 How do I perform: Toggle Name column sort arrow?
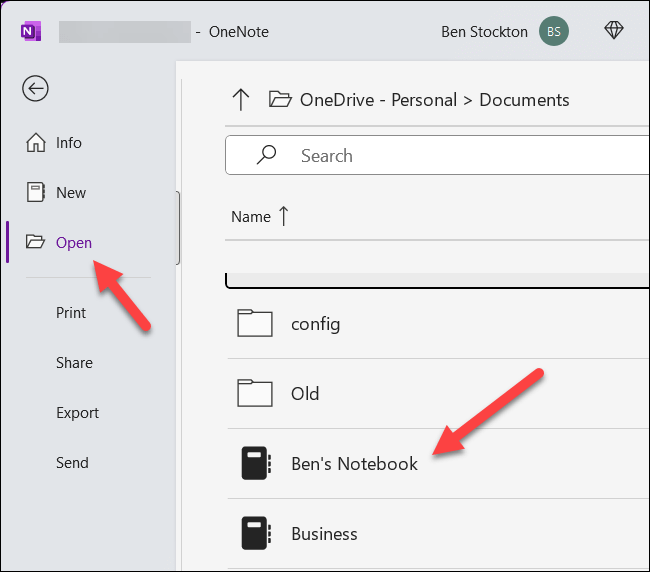pyautogui.click(x=283, y=216)
